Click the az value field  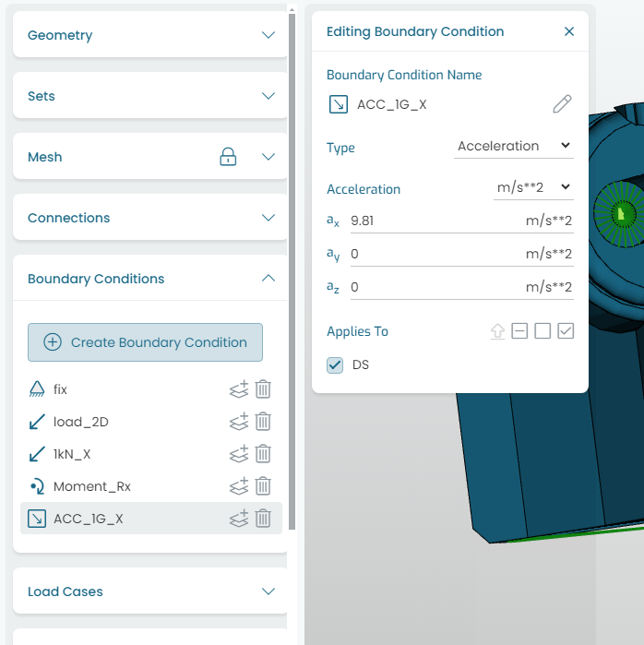tap(462, 287)
